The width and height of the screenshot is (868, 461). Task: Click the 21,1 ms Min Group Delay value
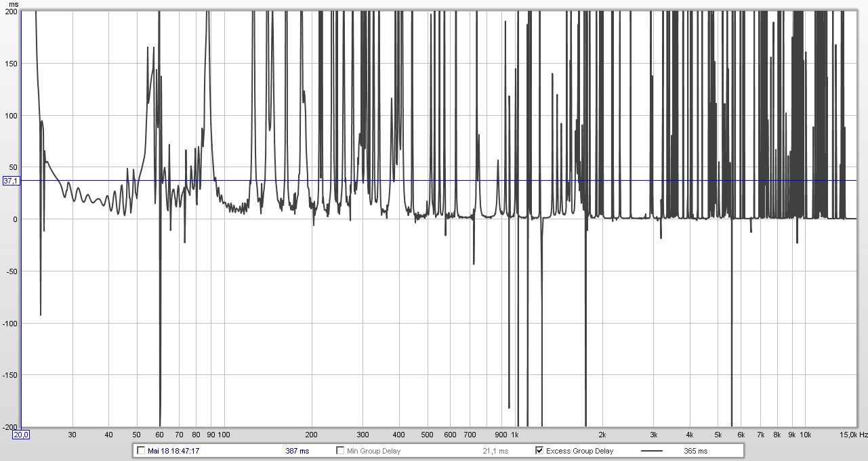pos(495,451)
